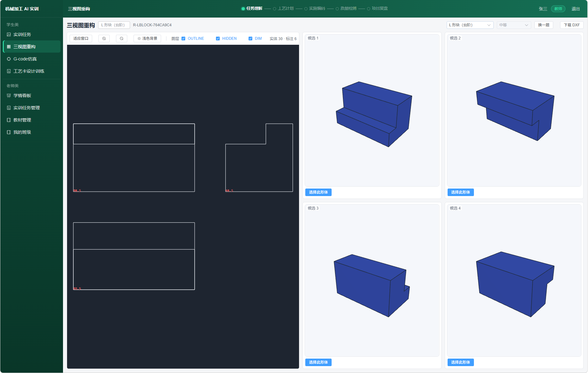The image size is (588, 373).
Task: Go to 质量检测 step in progress bar
Action: [x=346, y=8]
